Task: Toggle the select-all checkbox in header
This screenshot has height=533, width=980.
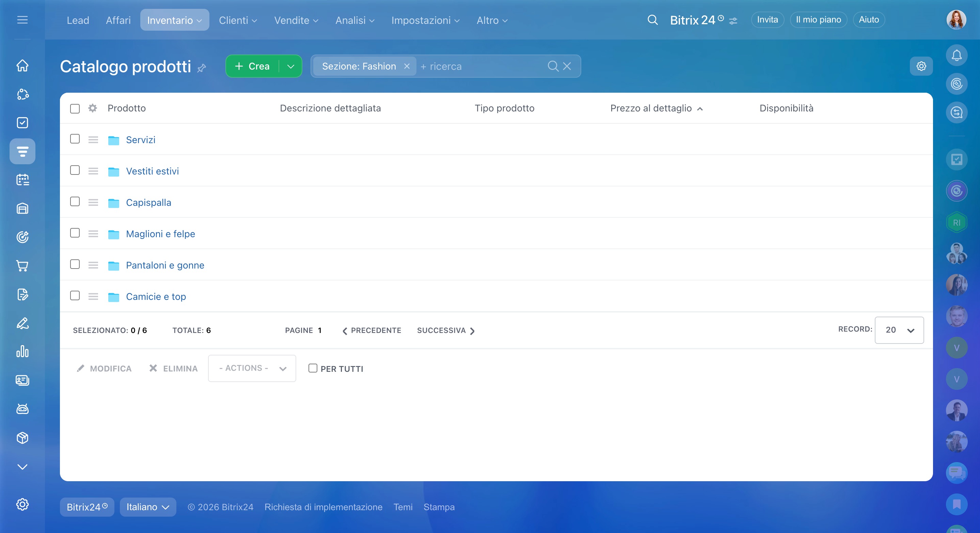Action: pos(75,108)
